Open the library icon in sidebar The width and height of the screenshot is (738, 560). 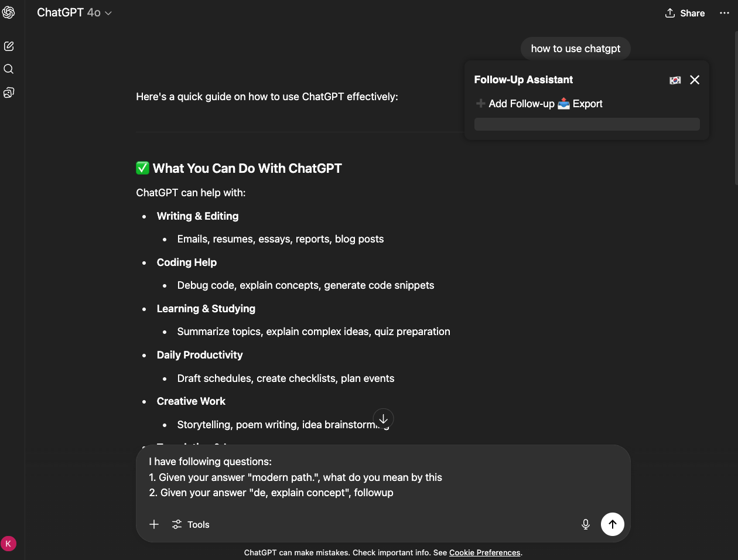[9, 93]
